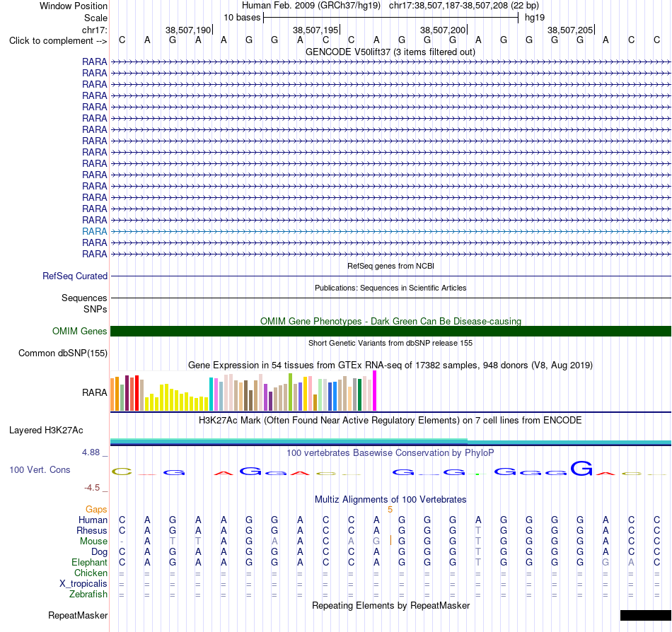Click the 'Zebrafish' alignment row label
Screen dimensions: 672x632
click(x=88, y=595)
